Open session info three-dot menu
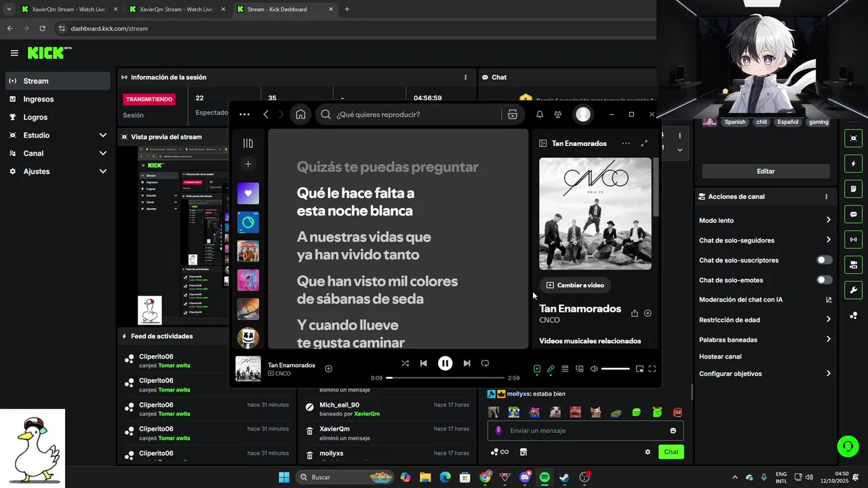868x488 pixels. coord(465,77)
